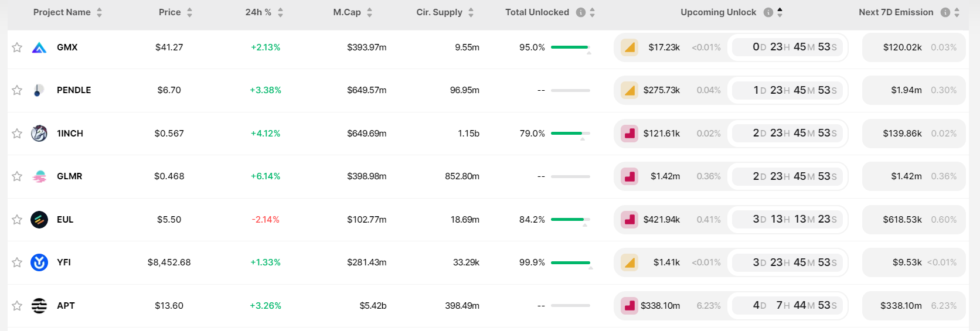980x331 pixels.
Task: Sort by Price column arrows
Action: pos(189,12)
